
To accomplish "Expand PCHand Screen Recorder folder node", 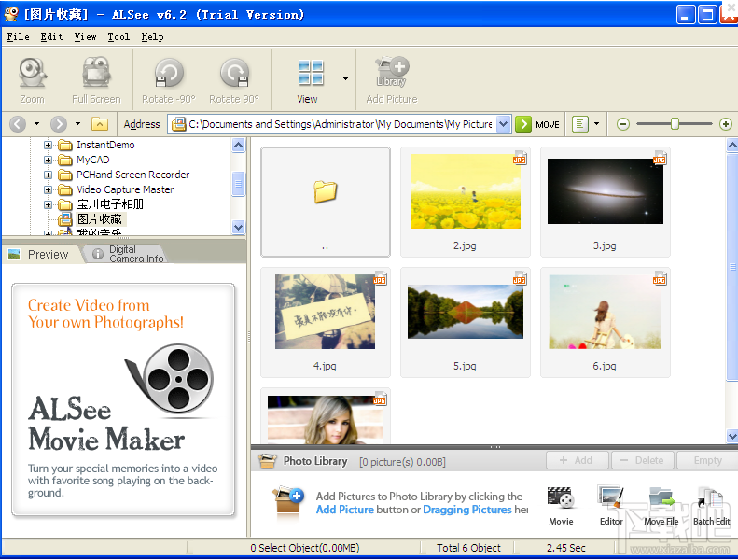I will pos(48,175).
